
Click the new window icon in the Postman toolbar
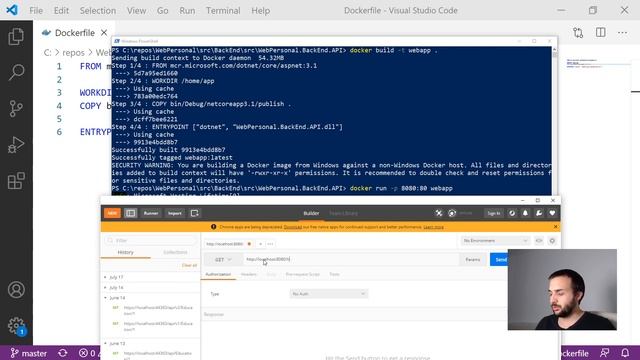(x=195, y=213)
